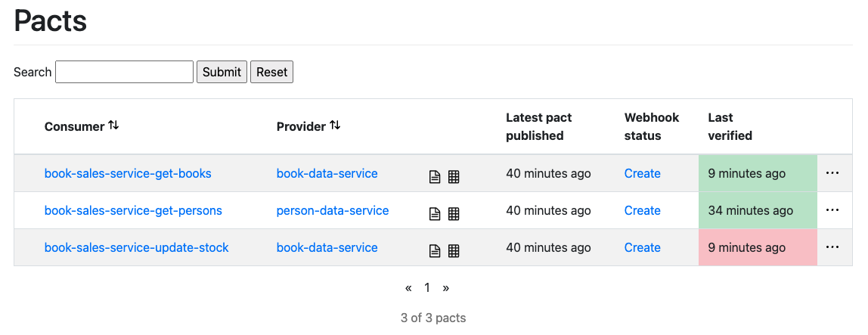View pact document icon in get-persons row
Viewport: 868px width, 335px height.
(435, 214)
